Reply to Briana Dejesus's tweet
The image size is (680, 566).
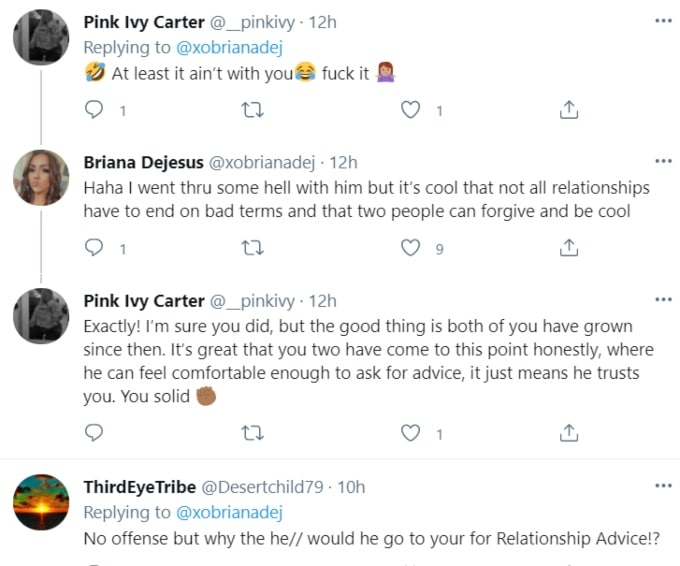(95, 247)
